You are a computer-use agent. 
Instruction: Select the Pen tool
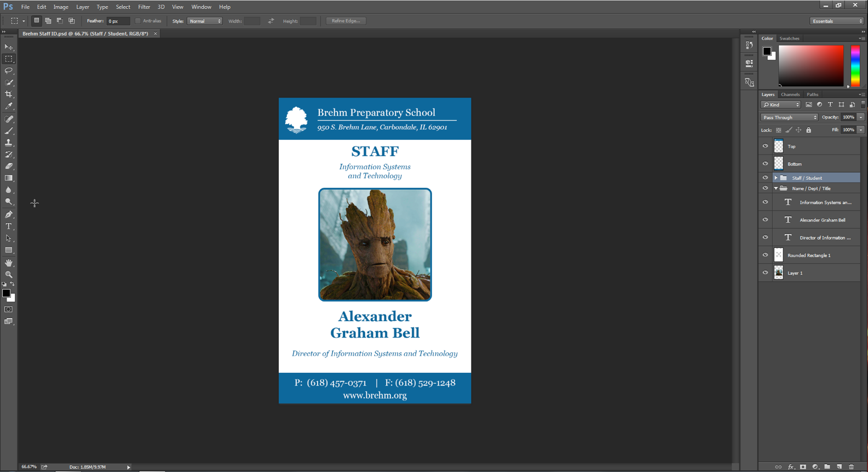click(9, 214)
